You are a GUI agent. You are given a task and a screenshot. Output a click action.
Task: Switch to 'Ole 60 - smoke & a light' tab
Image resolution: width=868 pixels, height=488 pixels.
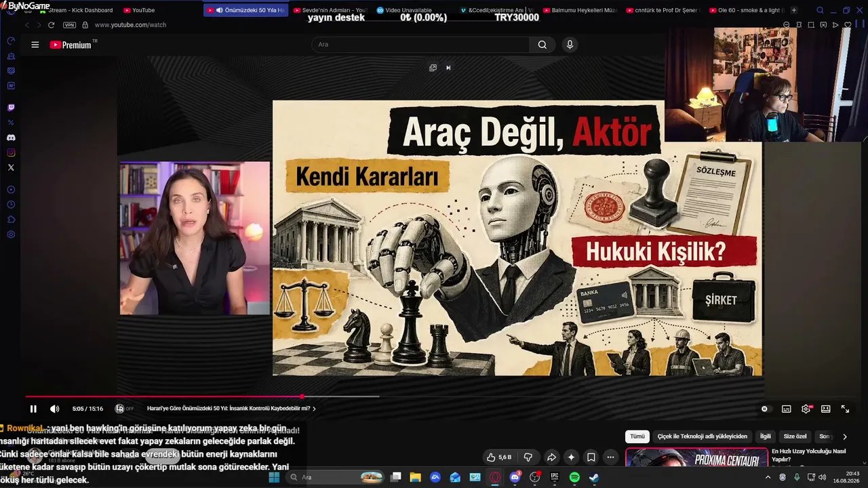point(747,10)
